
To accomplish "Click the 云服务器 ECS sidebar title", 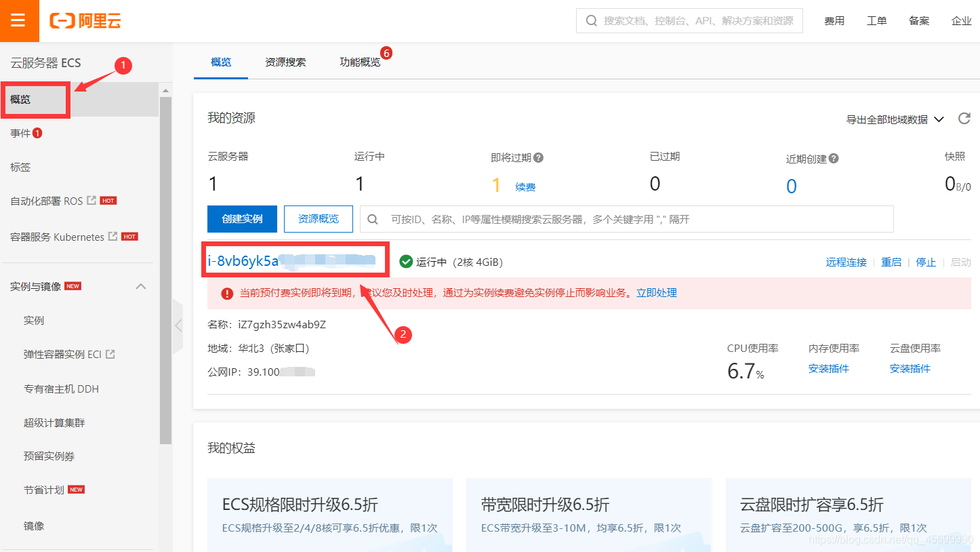I will click(45, 63).
